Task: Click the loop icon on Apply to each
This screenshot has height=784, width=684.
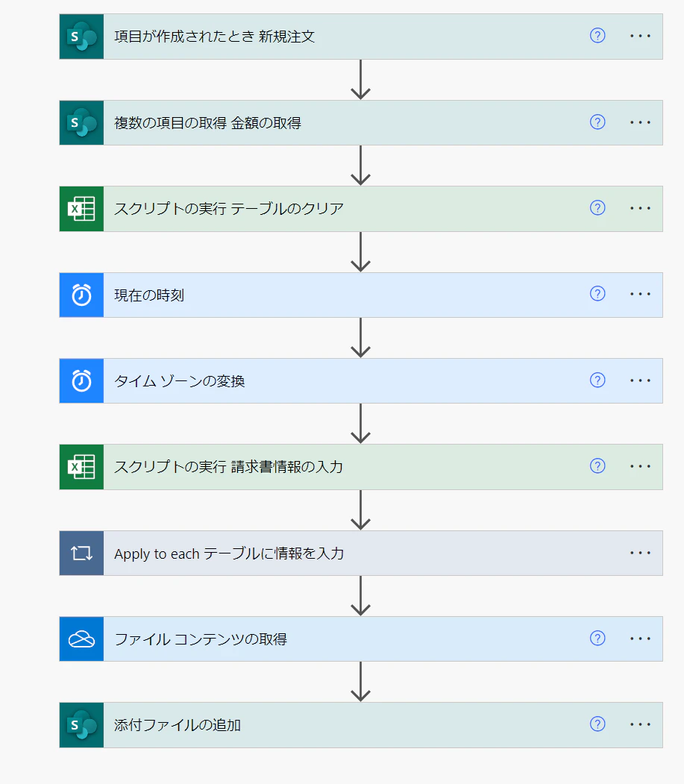Action: pos(81,553)
